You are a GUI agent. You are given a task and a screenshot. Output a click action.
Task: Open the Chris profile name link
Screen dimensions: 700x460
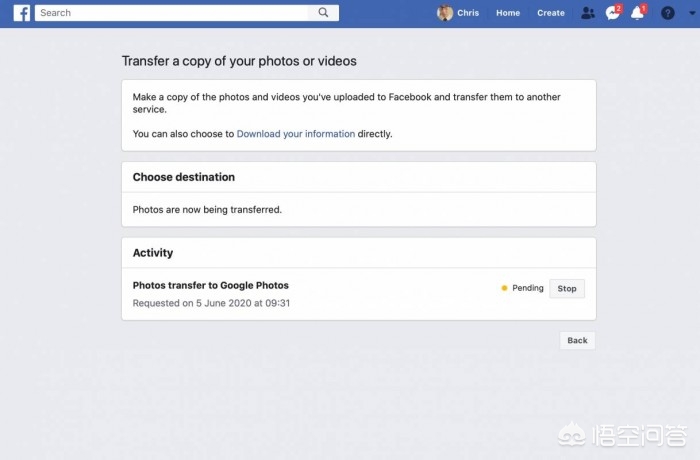point(468,13)
